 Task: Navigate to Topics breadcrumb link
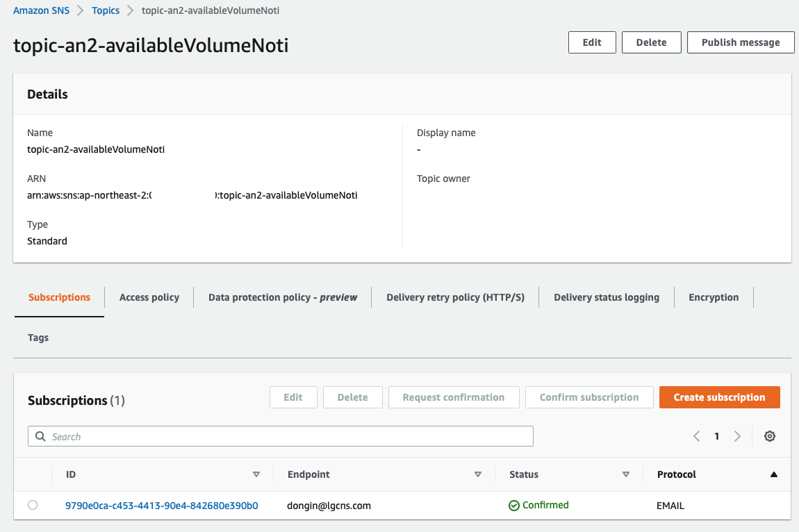(106, 10)
